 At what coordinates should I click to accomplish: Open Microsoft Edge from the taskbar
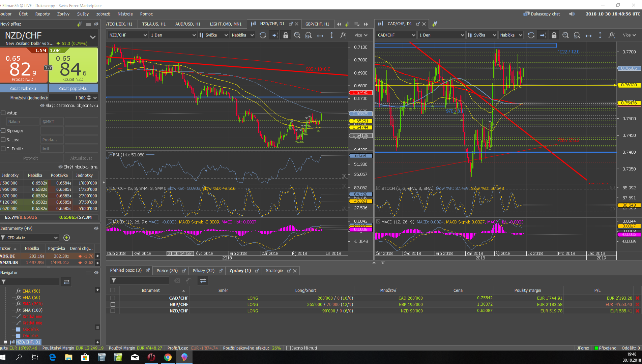(52, 357)
